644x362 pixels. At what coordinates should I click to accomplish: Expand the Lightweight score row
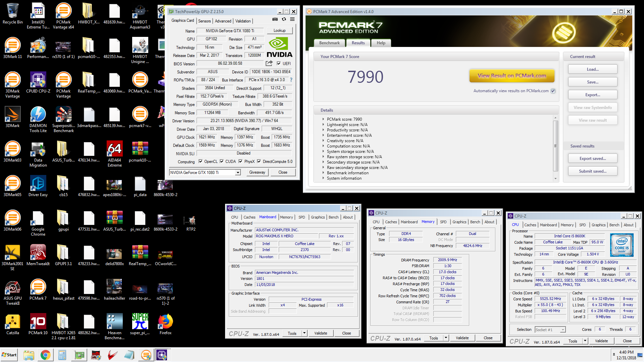pyautogui.click(x=323, y=124)
